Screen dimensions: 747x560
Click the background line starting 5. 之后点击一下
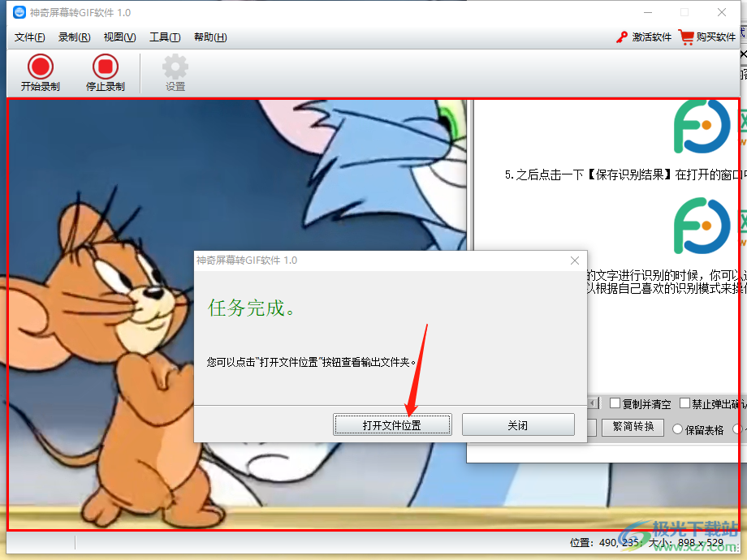(625, 174)
